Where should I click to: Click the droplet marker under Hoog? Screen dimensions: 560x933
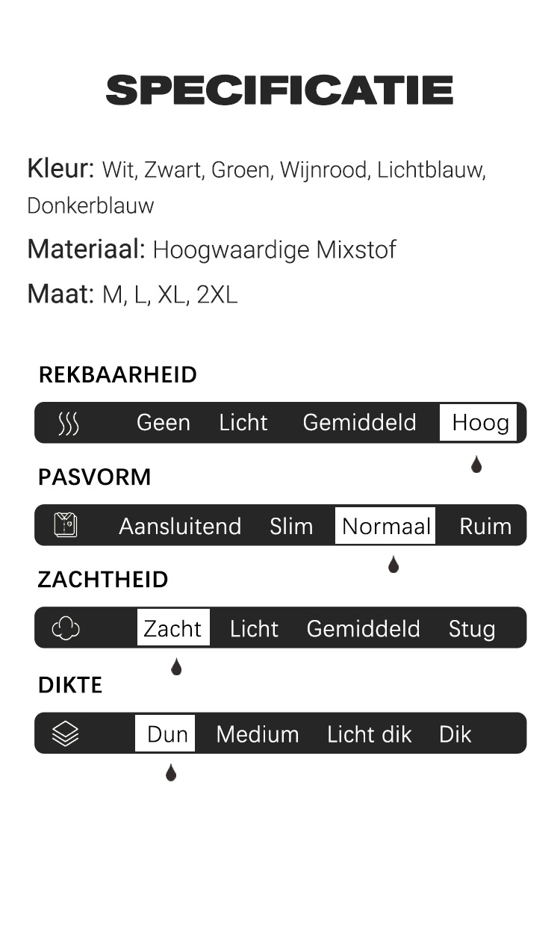tap(476, 465)
